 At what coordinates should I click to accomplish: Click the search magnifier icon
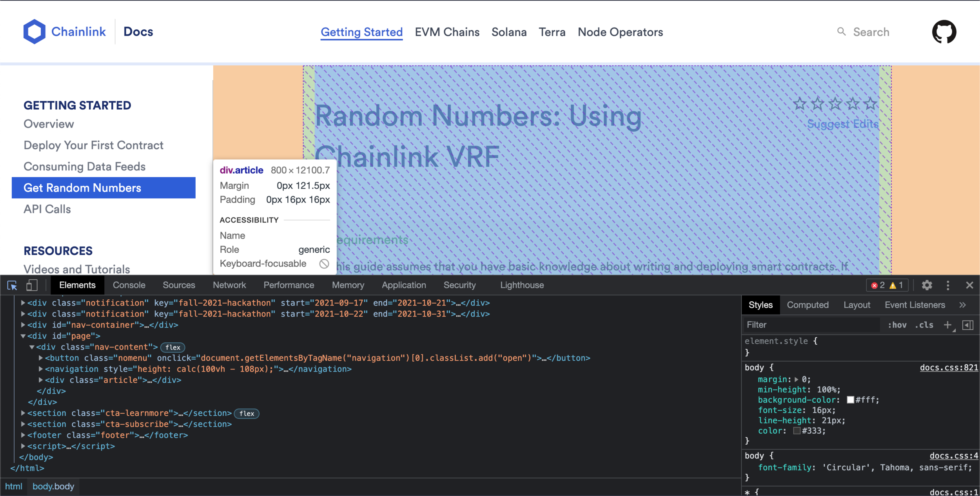click(x=841, y=31)
